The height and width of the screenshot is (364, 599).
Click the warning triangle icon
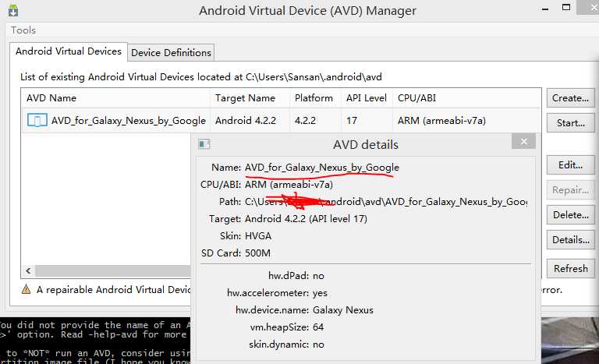[x=26, y=289]
